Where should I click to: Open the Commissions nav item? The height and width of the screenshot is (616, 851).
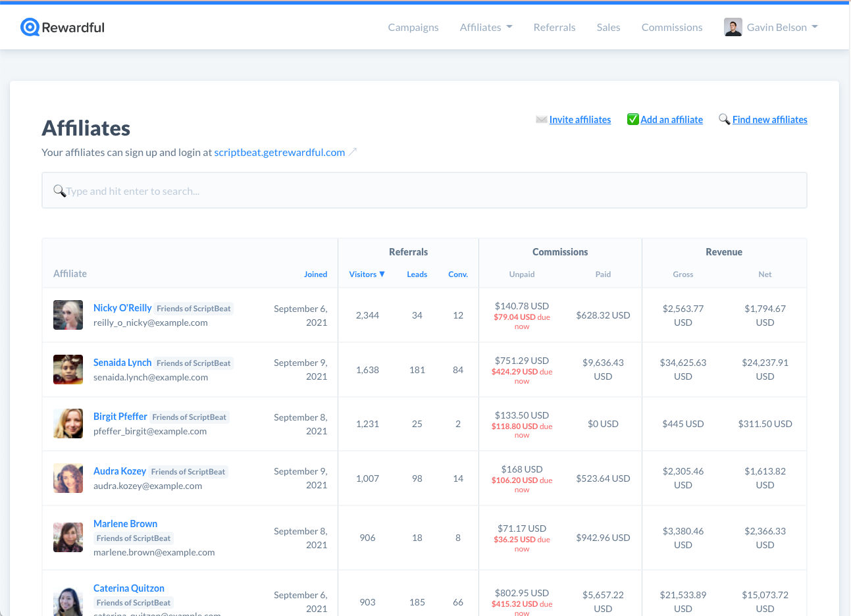click(x=671, y=27)
